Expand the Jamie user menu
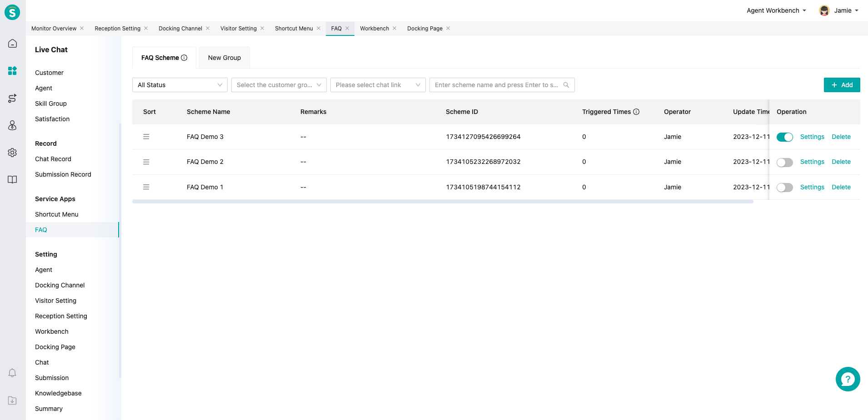 846,10
